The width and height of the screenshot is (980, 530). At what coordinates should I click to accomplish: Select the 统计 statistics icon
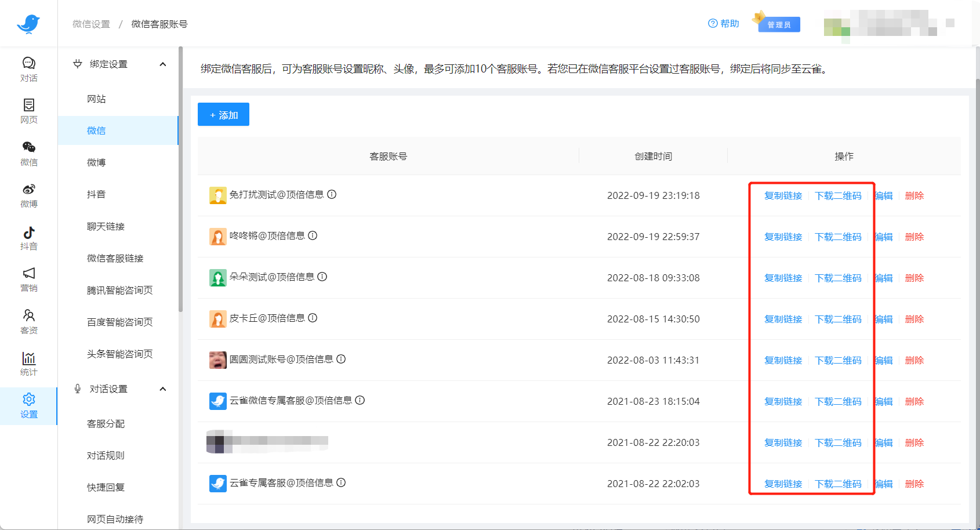(28, 362)
